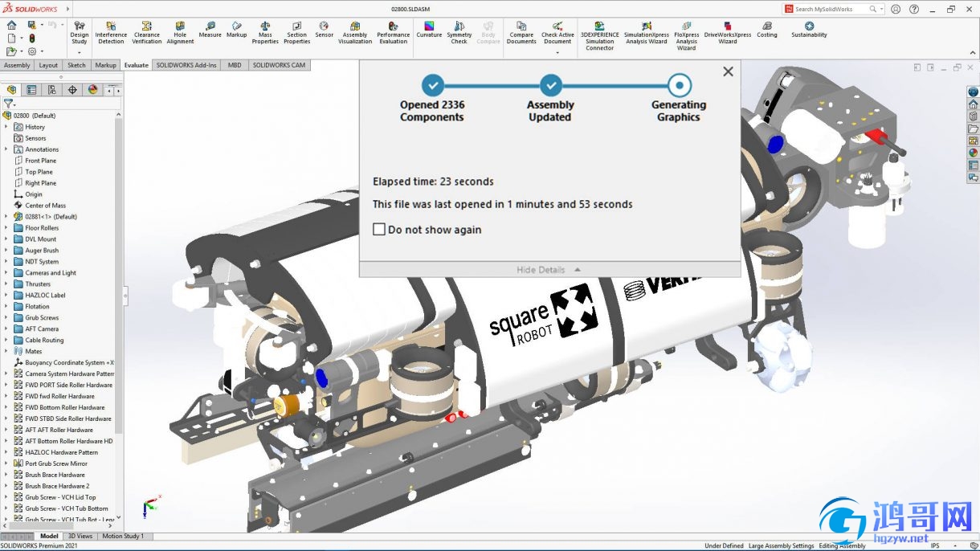Viewport: 980px width, 551px height.
Task: Open DisplayManager tab
Action: [x=92, y=90]
